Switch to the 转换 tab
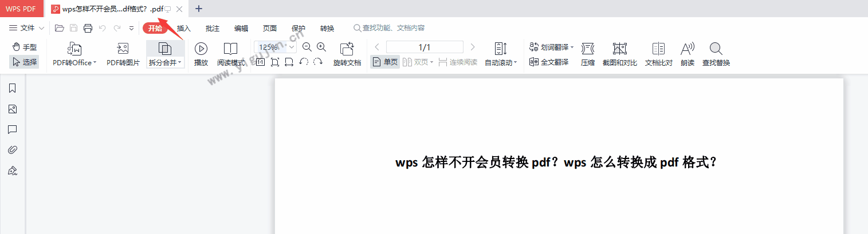 click(327, 28)
